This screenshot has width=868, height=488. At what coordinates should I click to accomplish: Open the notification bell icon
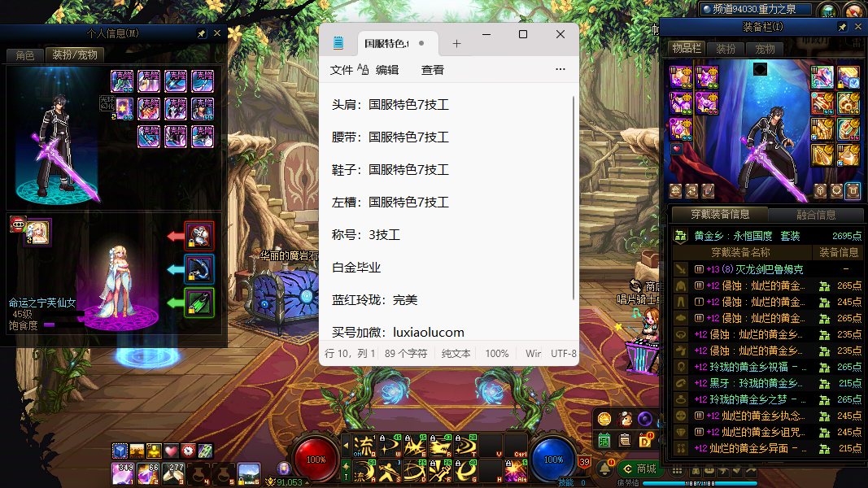pyautogui.click(x=604, y=468)
